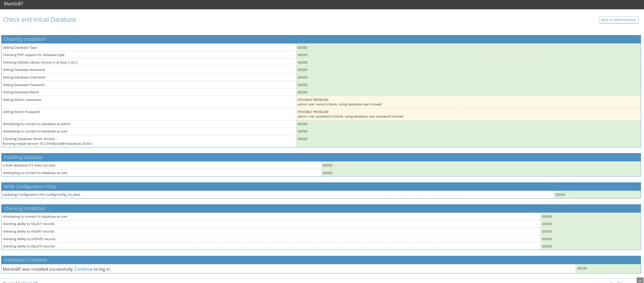Click 'checking ability to INSERT records' text

[28, 231]
